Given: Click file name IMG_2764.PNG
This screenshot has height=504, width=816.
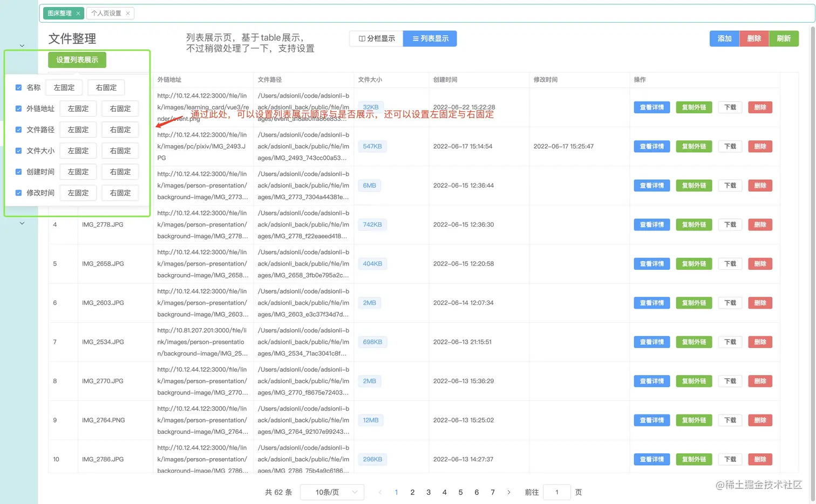Looking at the screenshot, I should point(104,420).
